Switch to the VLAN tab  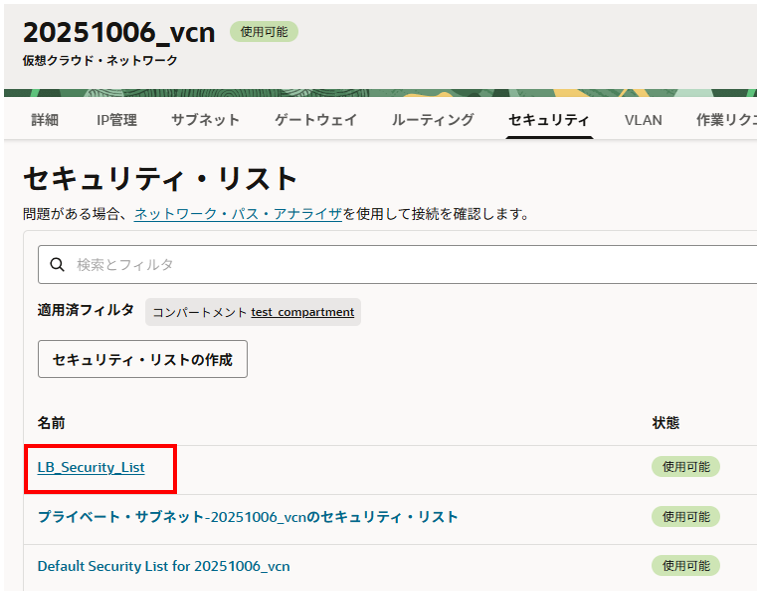643,120
